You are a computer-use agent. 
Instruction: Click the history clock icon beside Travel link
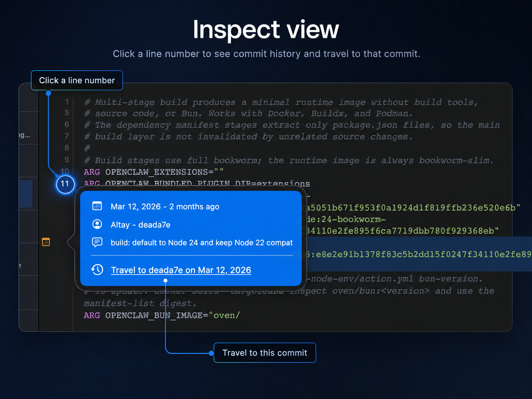97,270
